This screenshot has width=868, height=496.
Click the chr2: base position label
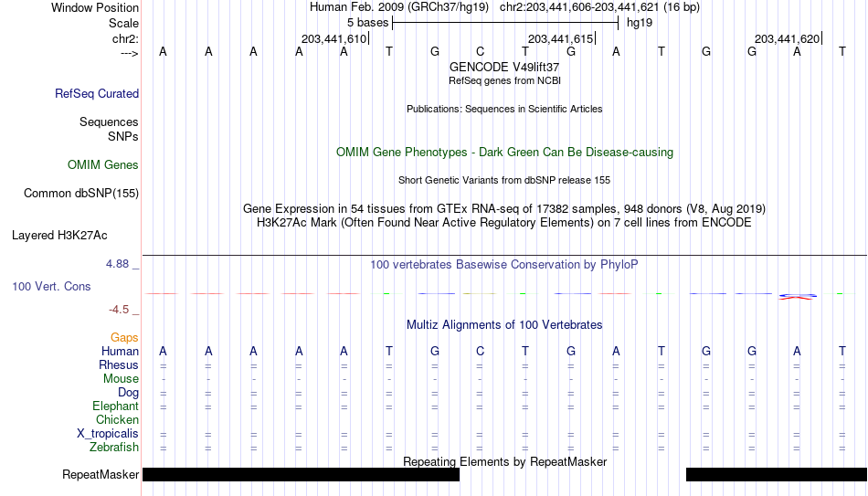pos(125,38)
